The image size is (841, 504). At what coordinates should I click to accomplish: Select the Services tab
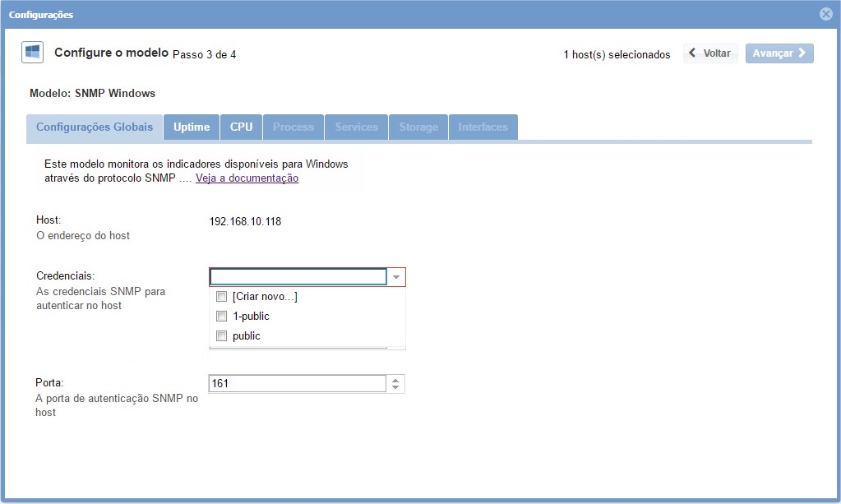[x=356, y=127]
